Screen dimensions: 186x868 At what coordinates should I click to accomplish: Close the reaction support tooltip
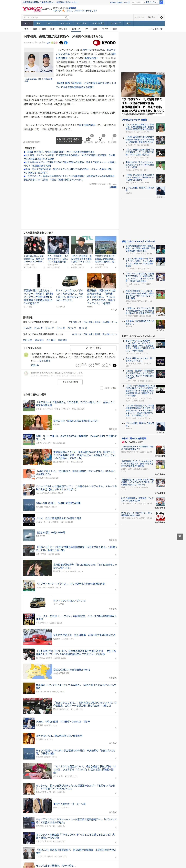coord(81,138)
